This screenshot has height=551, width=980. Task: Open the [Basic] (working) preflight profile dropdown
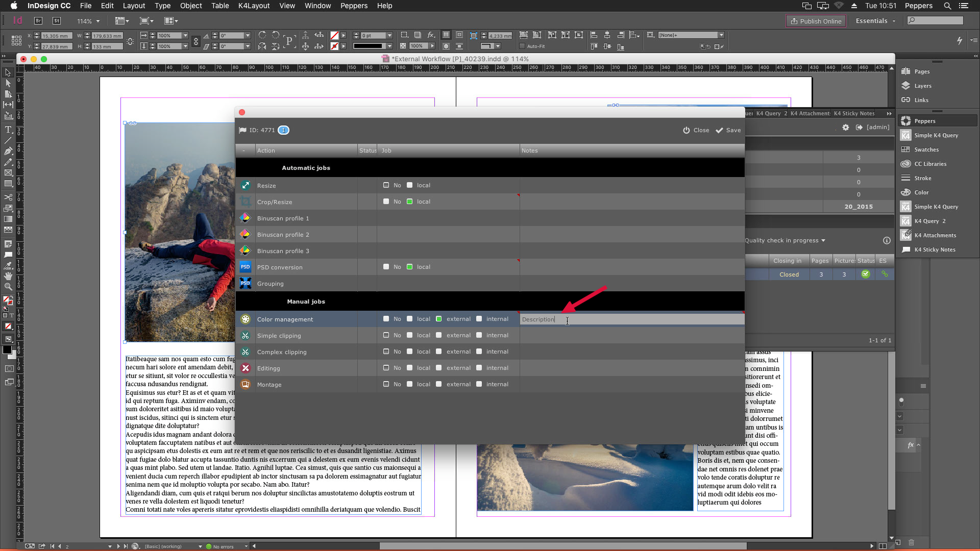point(200,546)
